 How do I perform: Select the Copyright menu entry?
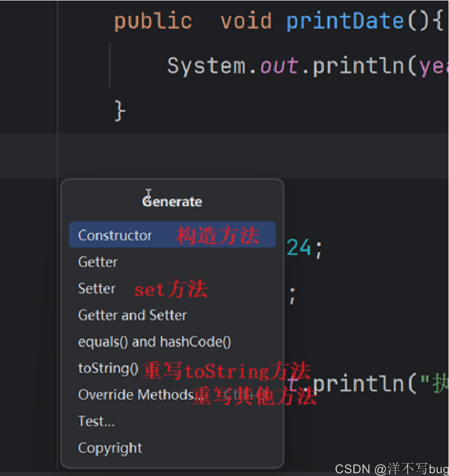[172, 448]
